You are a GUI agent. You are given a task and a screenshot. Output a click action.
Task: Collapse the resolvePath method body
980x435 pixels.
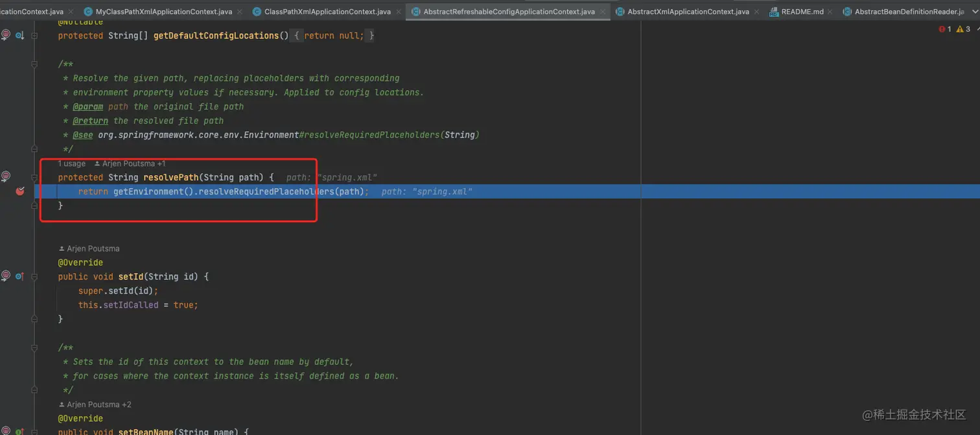34,177
